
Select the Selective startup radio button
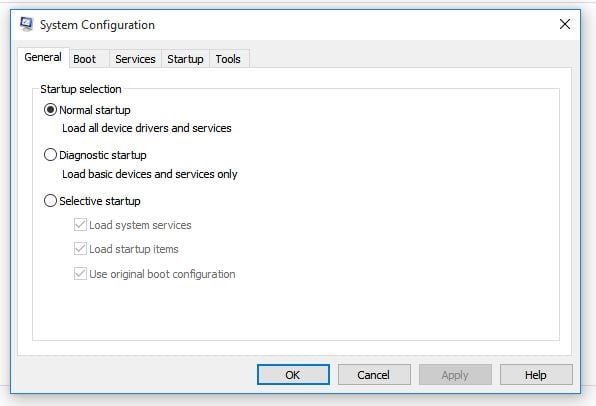pyautogui.click(x=50, y=201)
